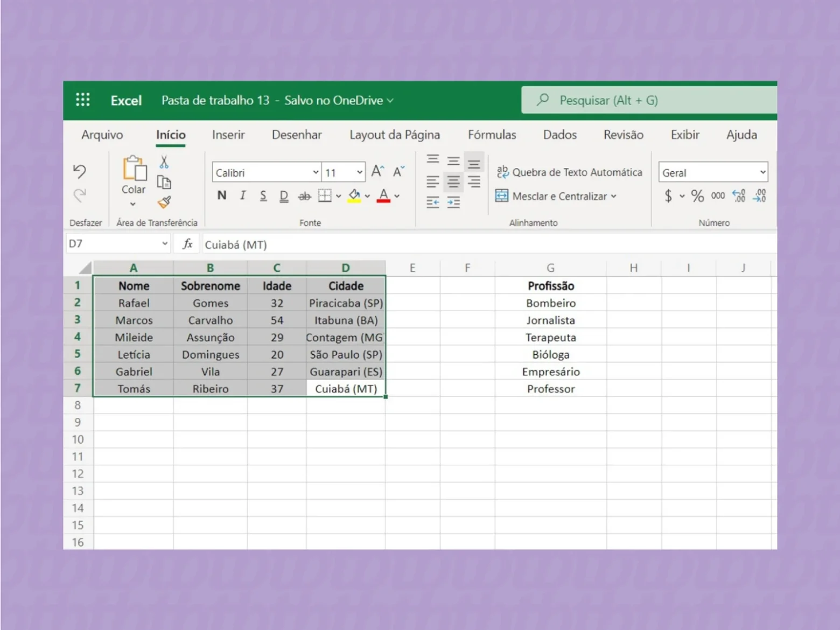Screen dimensions: 840x630
Task: Click the formula bar showing Cuiabá (MT)
Action: [x=489, y=244]
